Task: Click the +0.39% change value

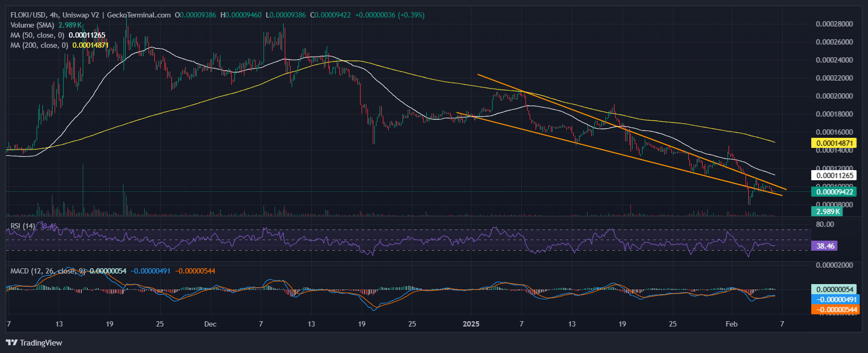Action: [412, 15]
